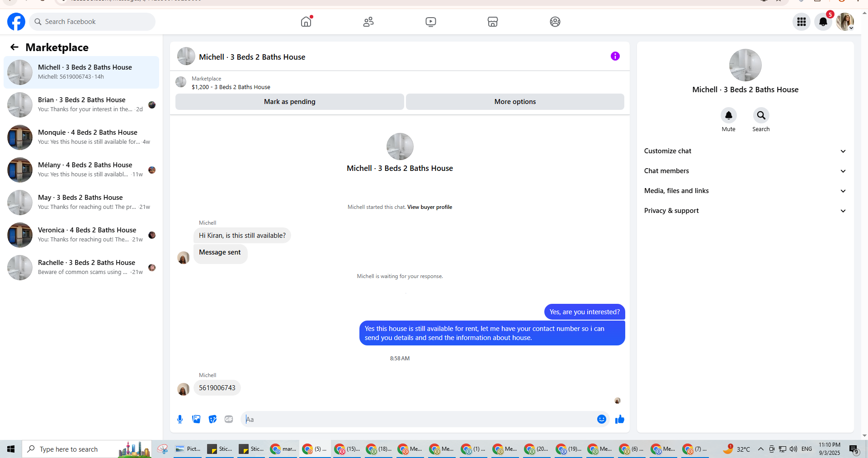Click the ENG language indicator
This screenshot has height=458, width=868.
807,449
